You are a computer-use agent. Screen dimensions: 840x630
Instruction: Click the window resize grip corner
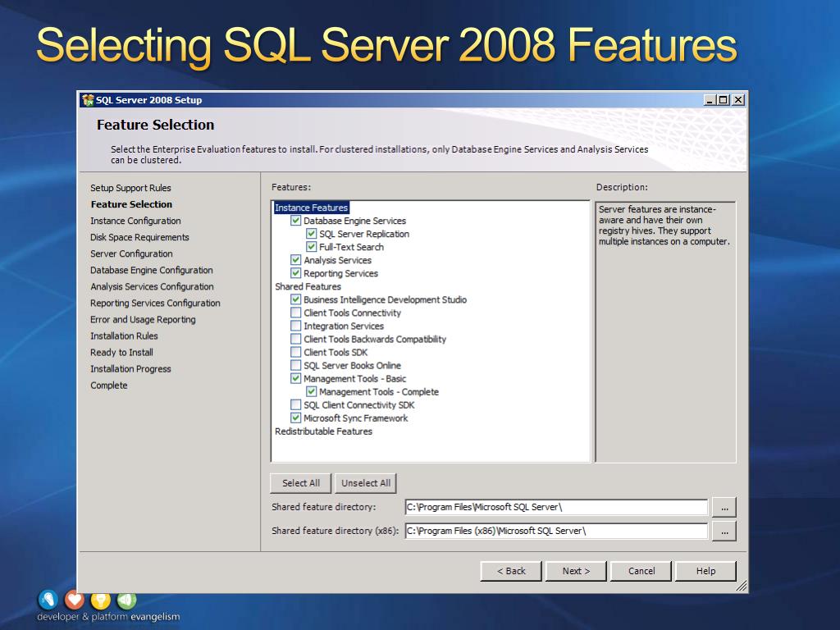(742, 586)
